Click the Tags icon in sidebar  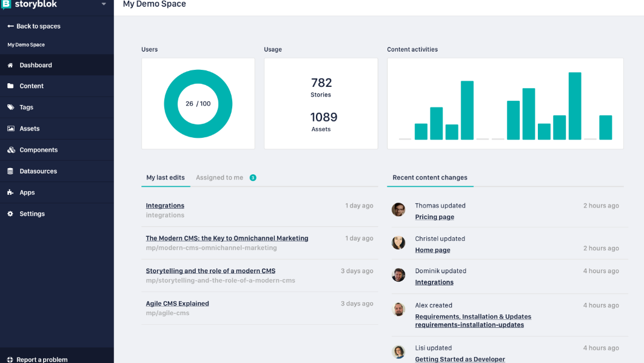[10, 107]
